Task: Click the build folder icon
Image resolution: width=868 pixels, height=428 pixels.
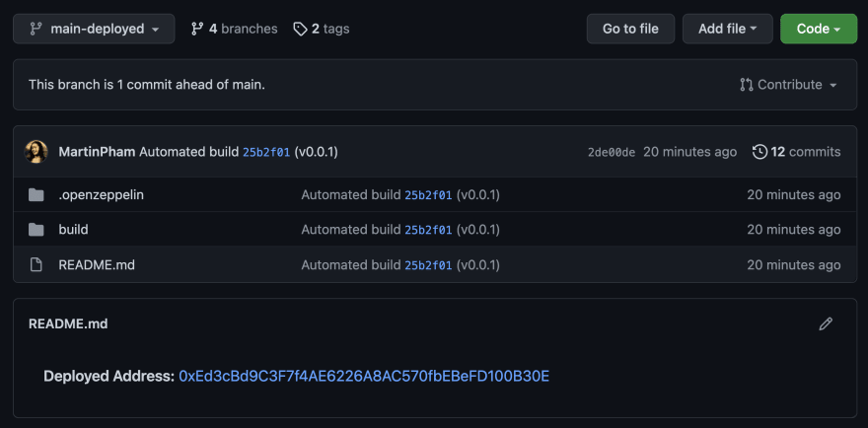Action: pos(36,229)
